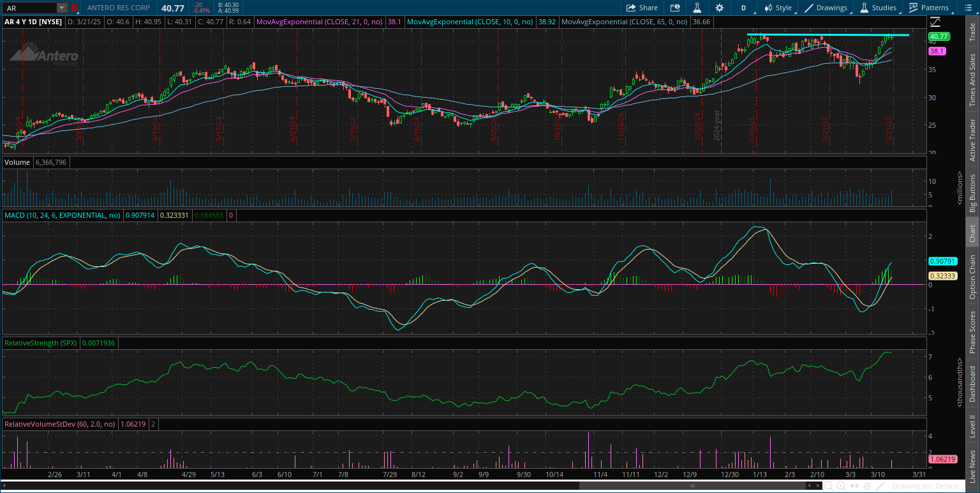The height and width of the screenshot is (493, 980).
Task: Open chart settings gear icon
Action: point(720,8)
